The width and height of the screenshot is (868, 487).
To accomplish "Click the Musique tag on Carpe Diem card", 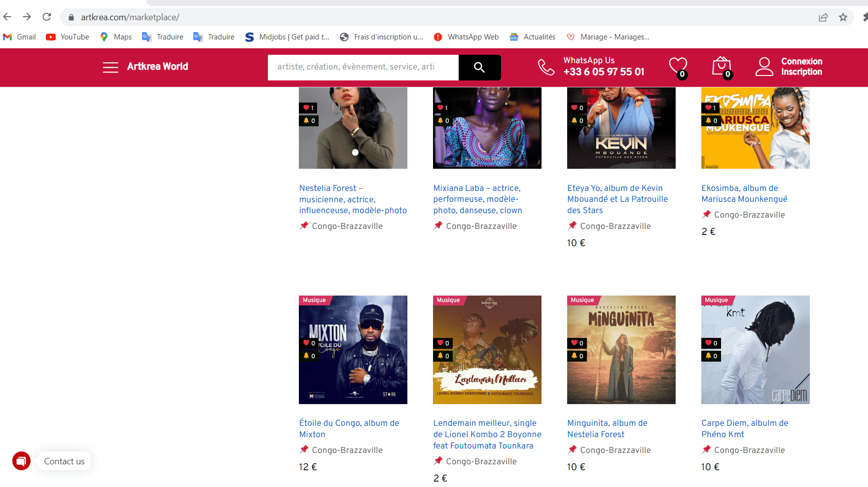I will tap(716, 300).
